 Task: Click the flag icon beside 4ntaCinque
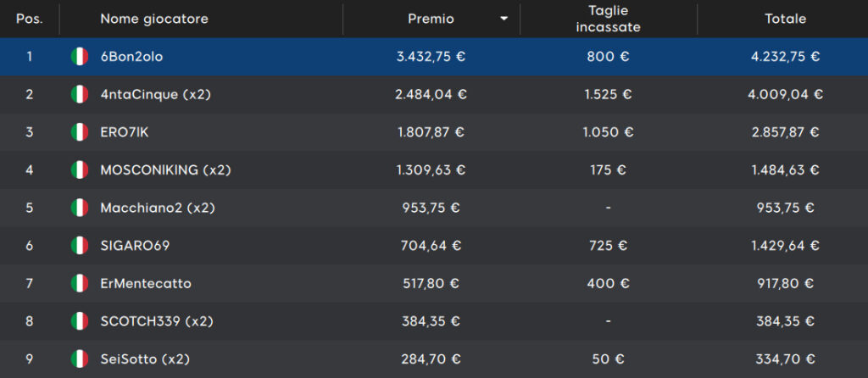(80, 94)
